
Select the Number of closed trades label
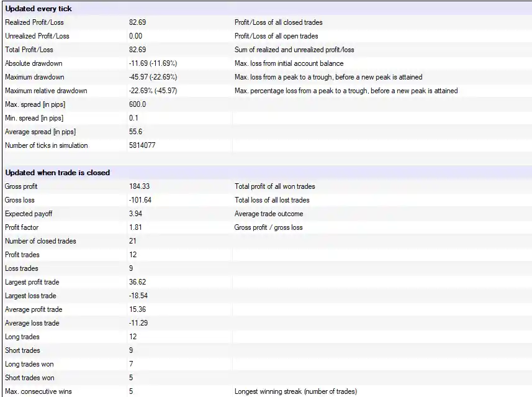click(x=40, y=241)
